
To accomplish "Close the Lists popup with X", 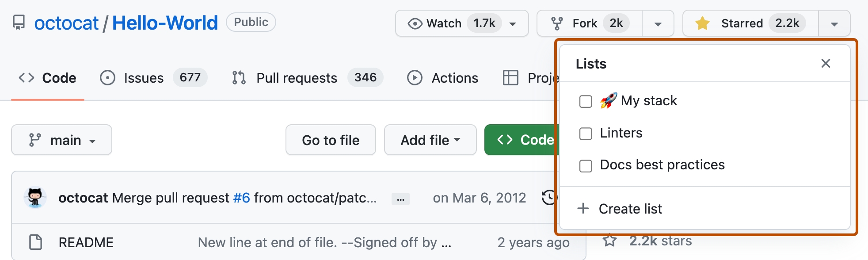I will 826,63.
